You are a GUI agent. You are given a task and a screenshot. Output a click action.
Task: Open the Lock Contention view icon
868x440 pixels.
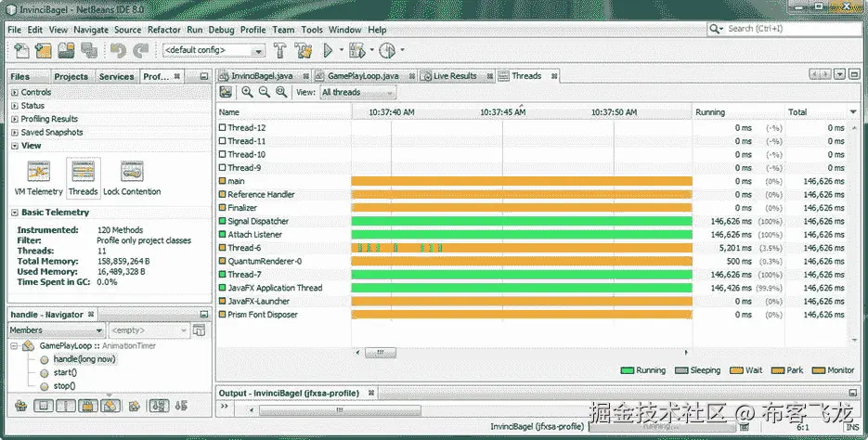click(132, 178)
